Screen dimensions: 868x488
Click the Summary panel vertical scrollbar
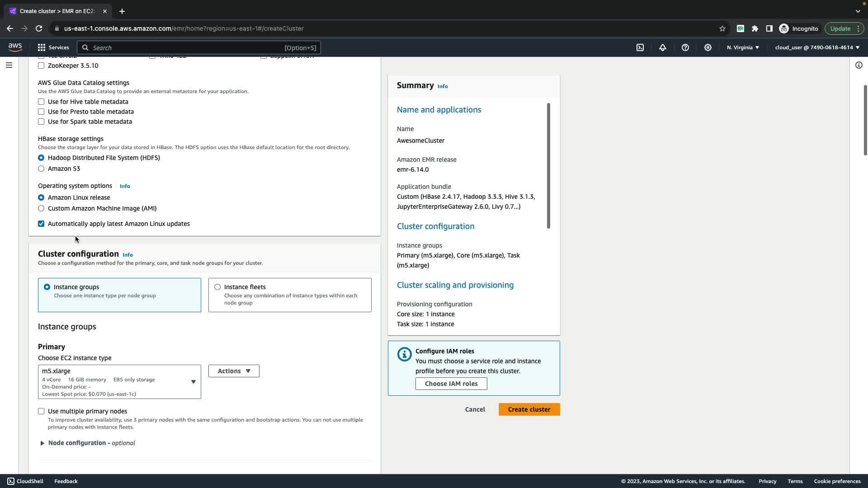click(548, 166)
